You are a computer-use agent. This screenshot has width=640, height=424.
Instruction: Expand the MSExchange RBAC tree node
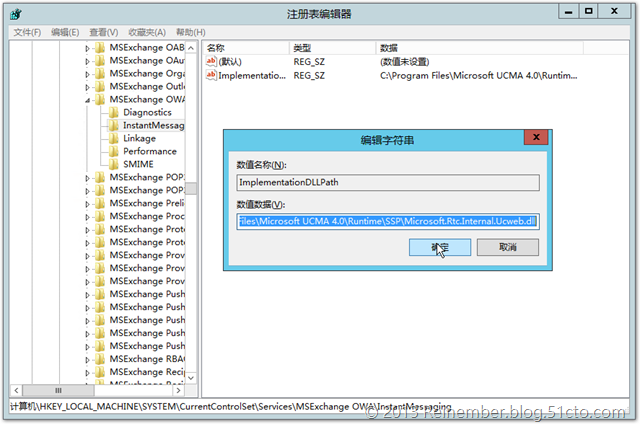pos(88,359)
